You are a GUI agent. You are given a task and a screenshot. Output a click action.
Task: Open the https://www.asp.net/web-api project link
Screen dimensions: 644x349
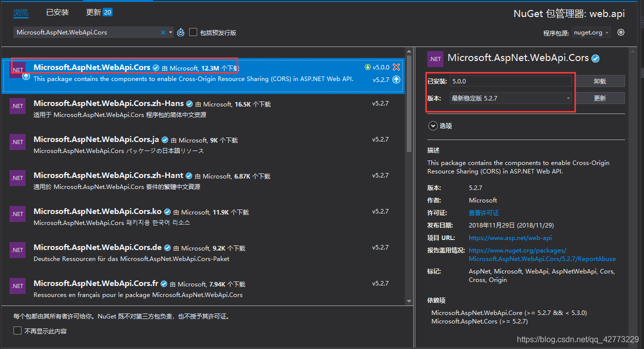[510, 238]
